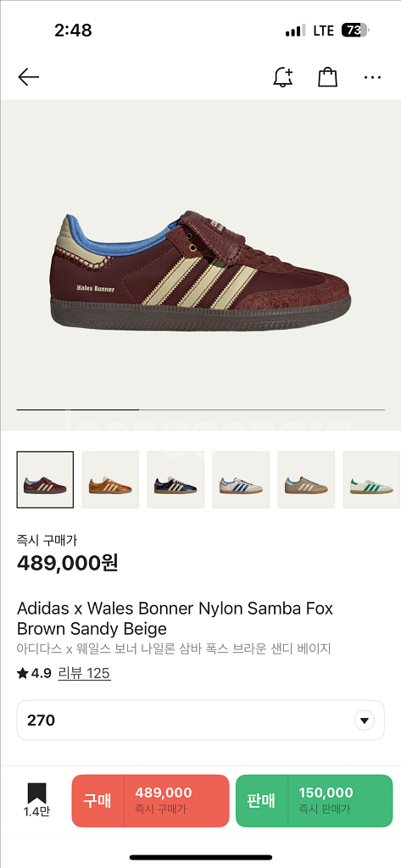401x868 pixels.
Task: Open the shopping bag icon
Action: (x=328, y=77)
